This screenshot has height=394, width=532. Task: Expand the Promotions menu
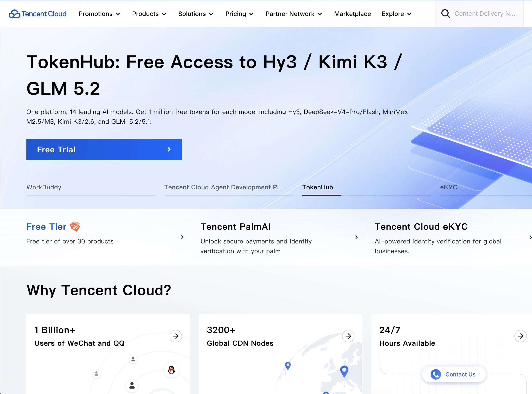click(x=99, y=14)
